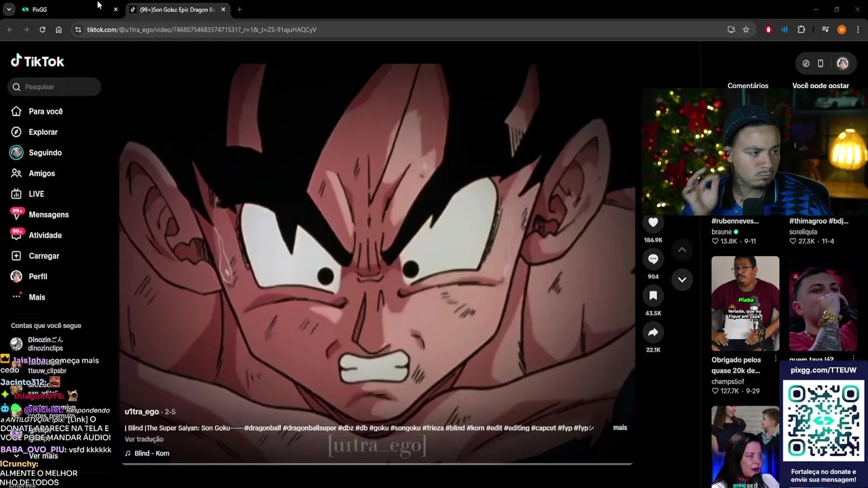The image size is (868, 488).
Task: Open the Extensions puzzle icon
Action: coord(802,29)
